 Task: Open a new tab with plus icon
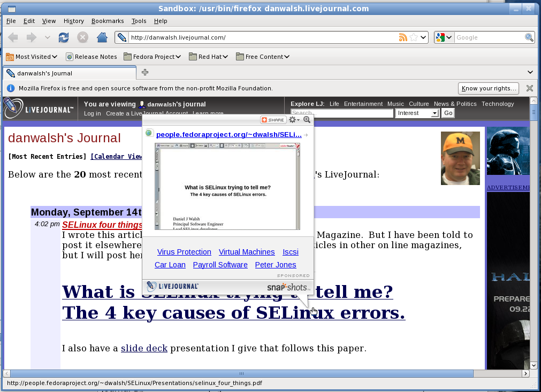(x=145, y=72)
